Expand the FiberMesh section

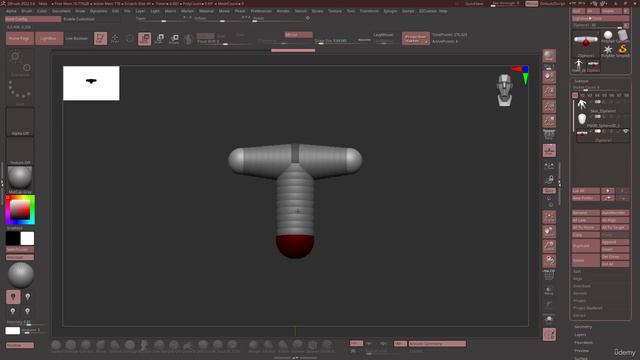[x=584, y=342]
